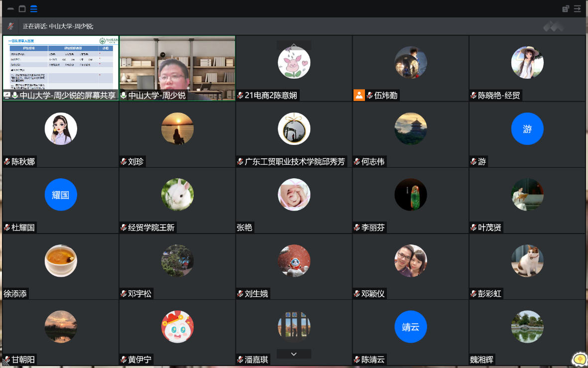Click the orange host badge next to 伍炜勤
Screen dimensions: 588x368
coord(359,95)
